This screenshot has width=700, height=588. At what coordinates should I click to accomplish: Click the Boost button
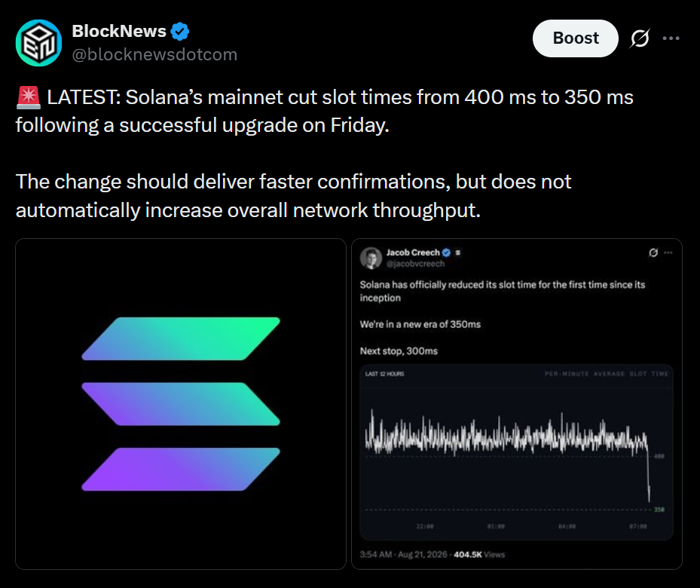pyautogui.click(x=576, y=38)
